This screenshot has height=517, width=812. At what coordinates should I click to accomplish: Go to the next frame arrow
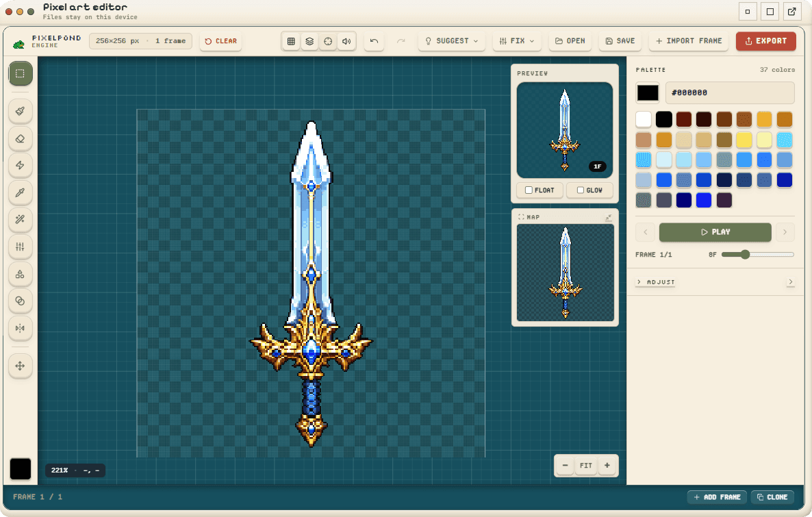785,232
